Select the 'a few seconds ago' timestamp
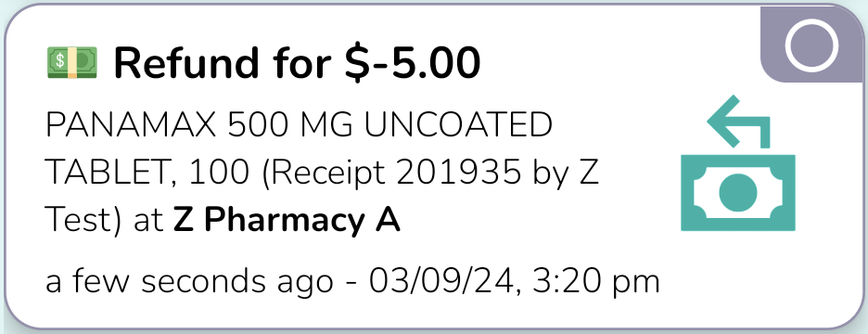 pyautogui.click(x=189, y=281)
